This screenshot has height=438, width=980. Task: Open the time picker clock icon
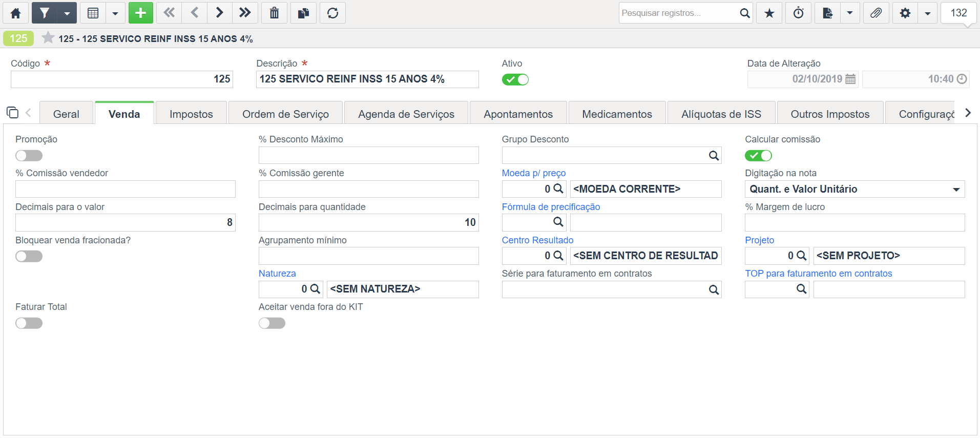[962, 79]
